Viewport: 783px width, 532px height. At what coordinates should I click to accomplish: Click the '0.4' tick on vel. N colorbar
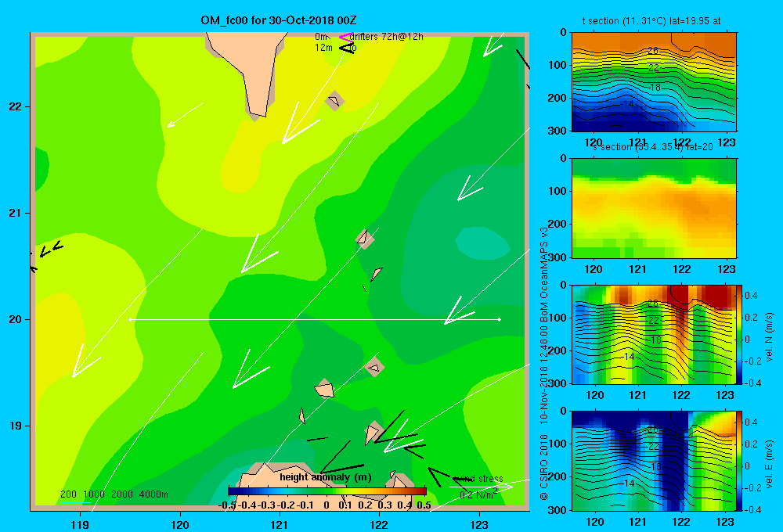point(752,296)
